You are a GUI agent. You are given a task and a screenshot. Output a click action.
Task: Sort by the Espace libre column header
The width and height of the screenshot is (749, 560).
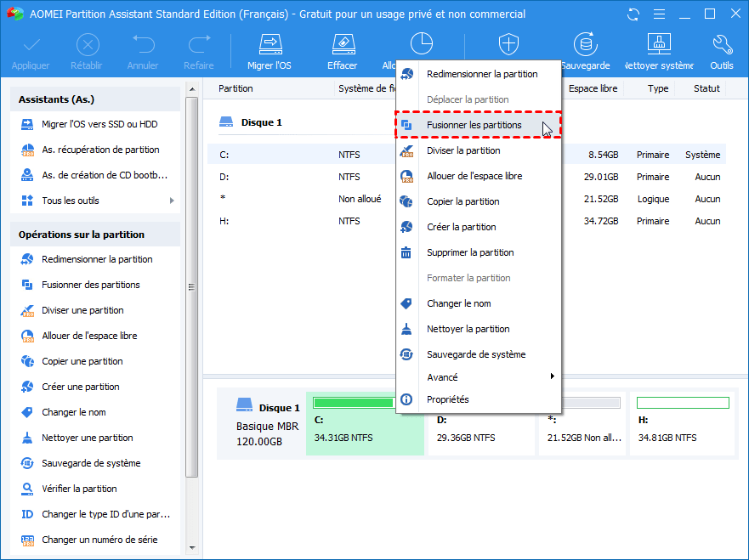coord(593,88)
